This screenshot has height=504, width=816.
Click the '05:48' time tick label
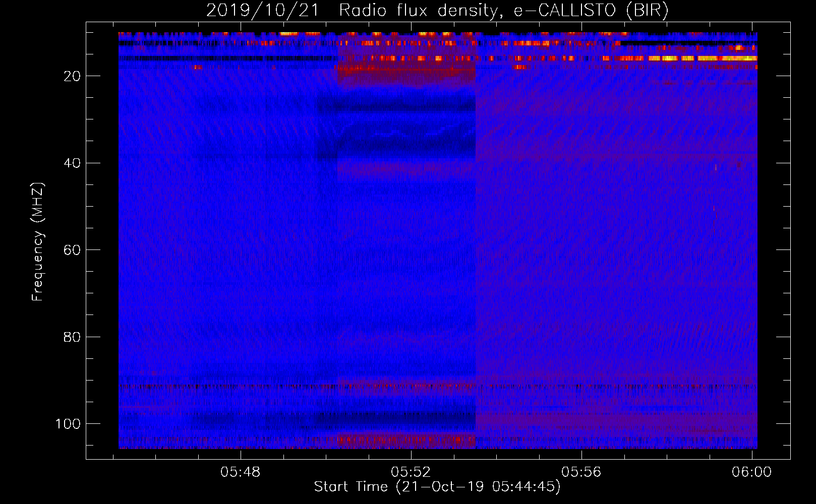click(x=241, y=472)
